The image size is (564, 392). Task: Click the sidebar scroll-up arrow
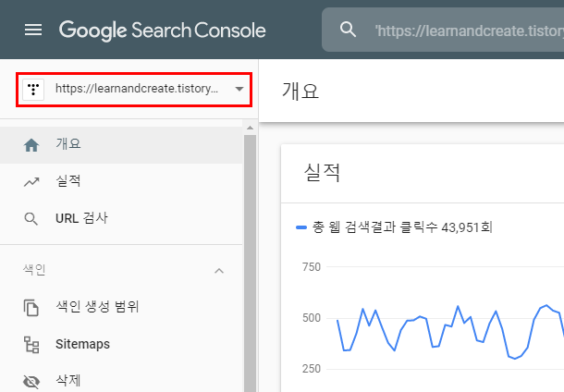250,128
